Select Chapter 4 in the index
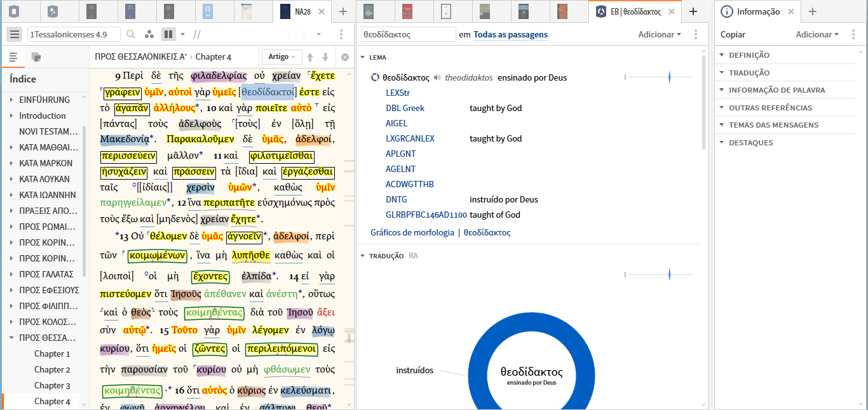This screenshot has width=868, height=410. pyautogui.click(x=52, y=401)
